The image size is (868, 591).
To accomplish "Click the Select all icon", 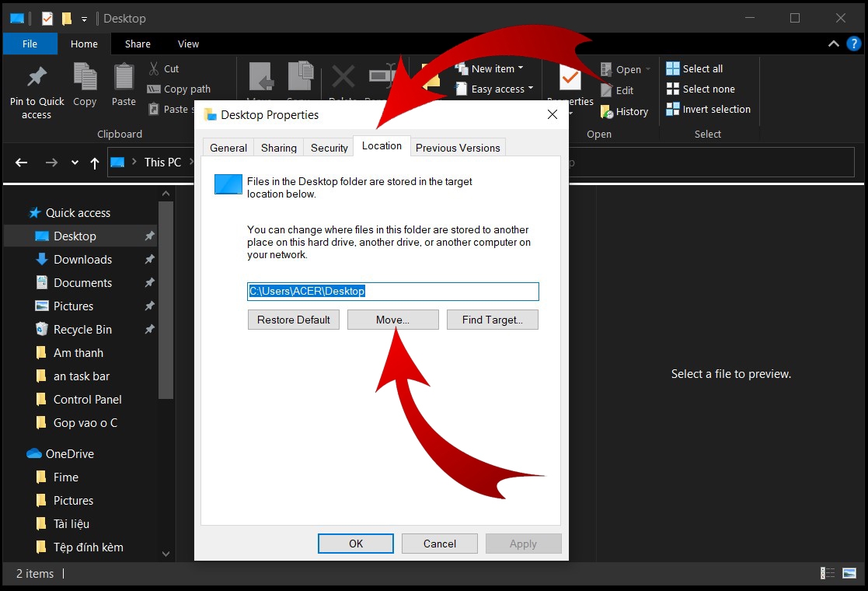I will tap(673, 68).
